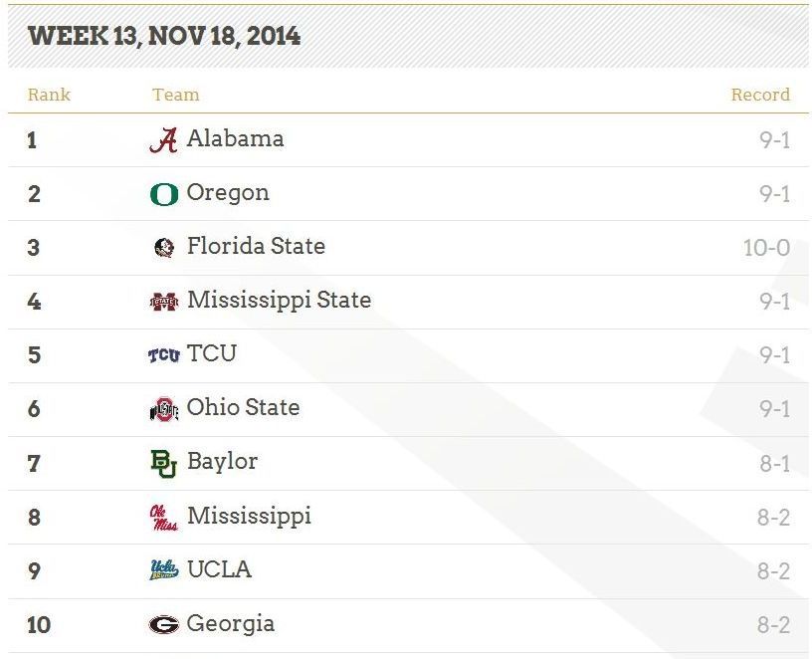The height and width of the screenshot is (659, 812).
Task: Click the Baylor team name
Action: 222,462
